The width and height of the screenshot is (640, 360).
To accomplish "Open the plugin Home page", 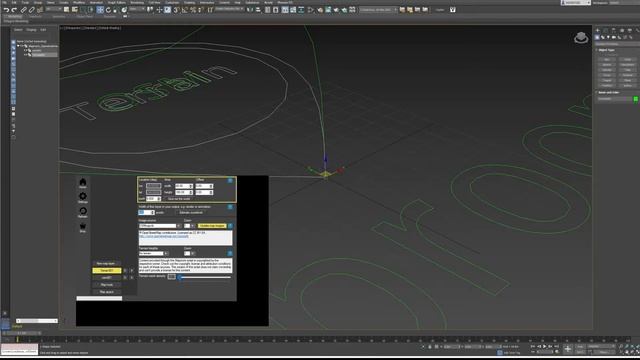I will click(x=82, y=182).
